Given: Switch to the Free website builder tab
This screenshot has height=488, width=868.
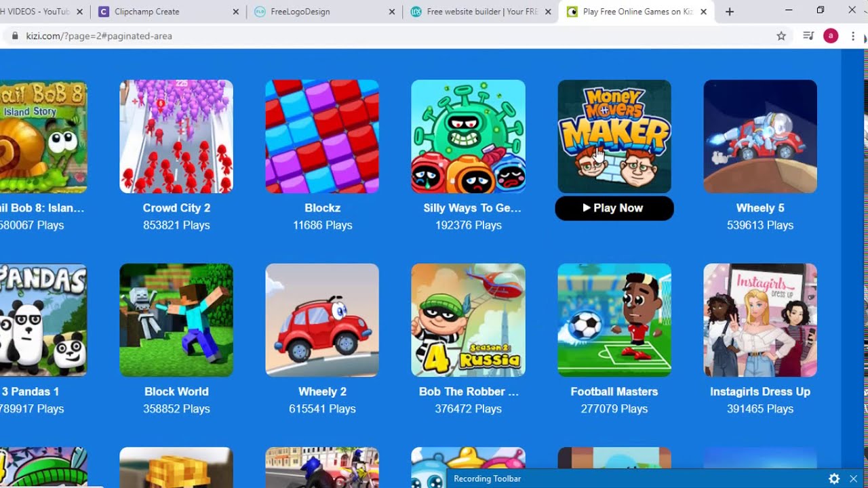Looking at the screenshot, I should [x=480, y=12].
